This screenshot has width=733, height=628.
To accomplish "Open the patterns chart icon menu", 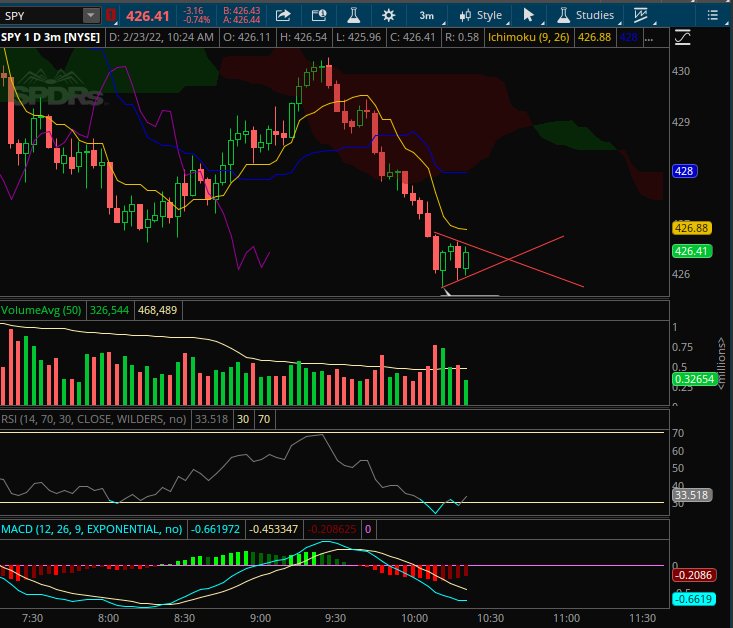I will [x=641, y=15].
